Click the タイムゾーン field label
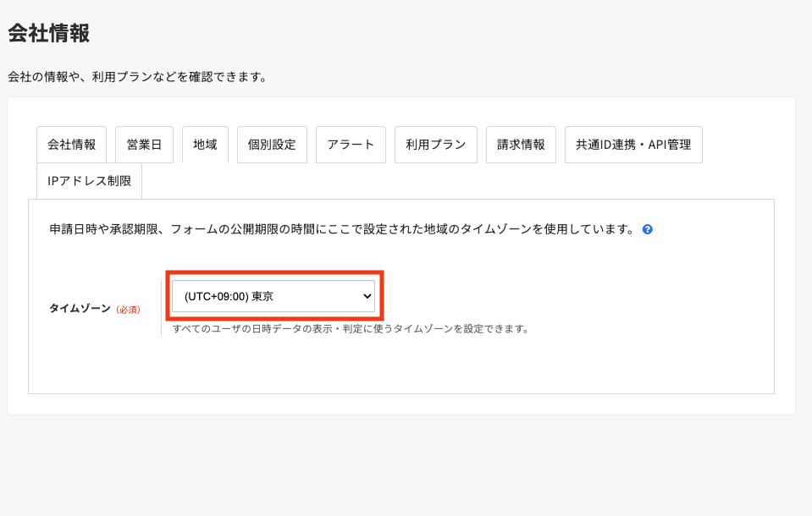The height and width of the screenshot is (516, 812). [x=80, y=309]
